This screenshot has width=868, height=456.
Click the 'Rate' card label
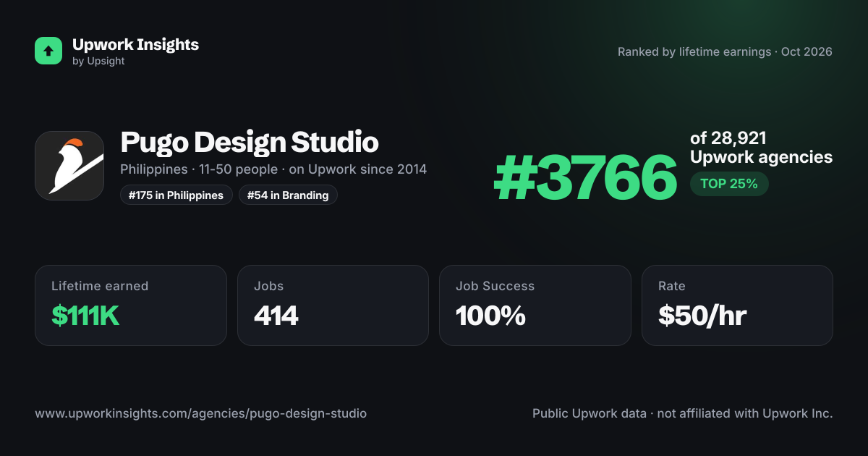(672, 286)
